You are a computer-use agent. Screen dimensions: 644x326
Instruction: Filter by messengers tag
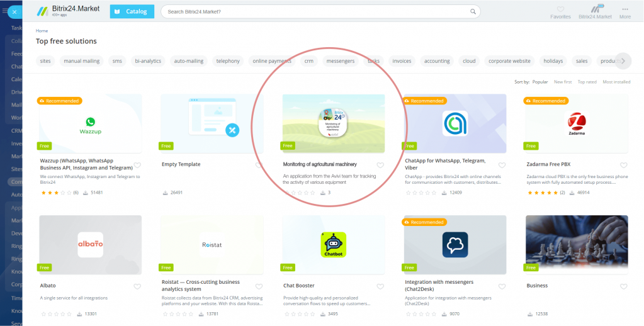pyautogui.click(x=341, y=61)
